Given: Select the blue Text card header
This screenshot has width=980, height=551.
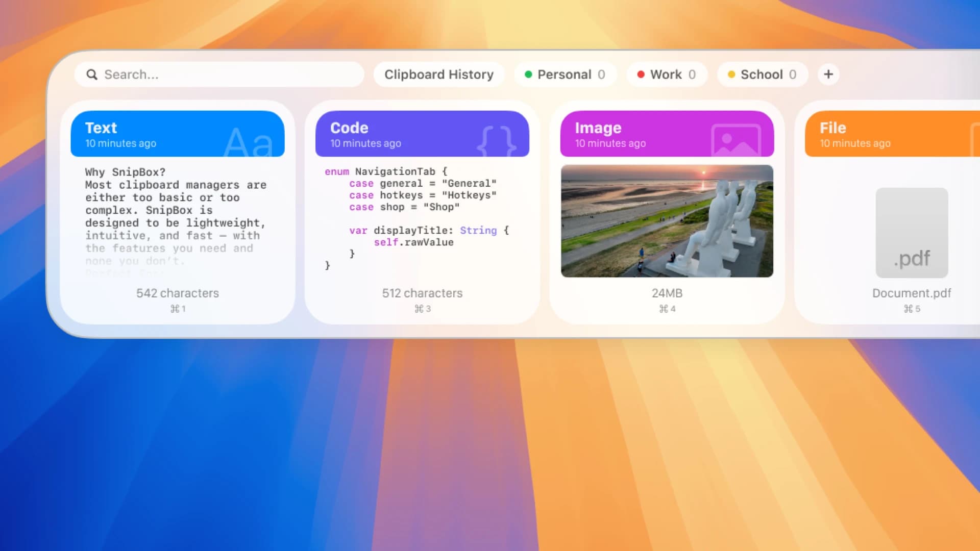Looking at the screenshot, I should point(178,134).
